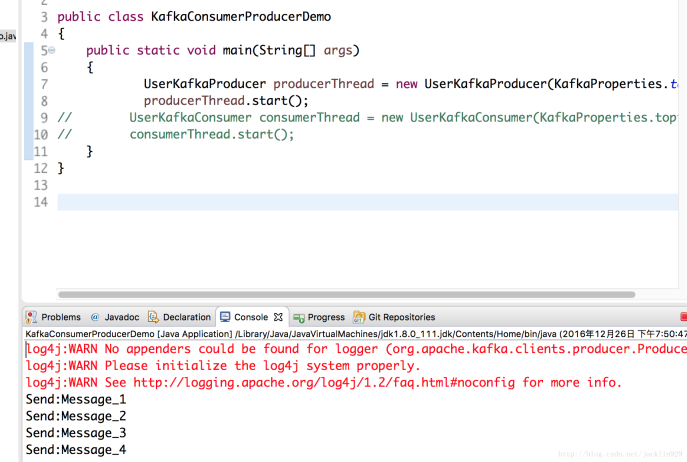Select the Console tab

pyautogui.click(x=251, y=317)
